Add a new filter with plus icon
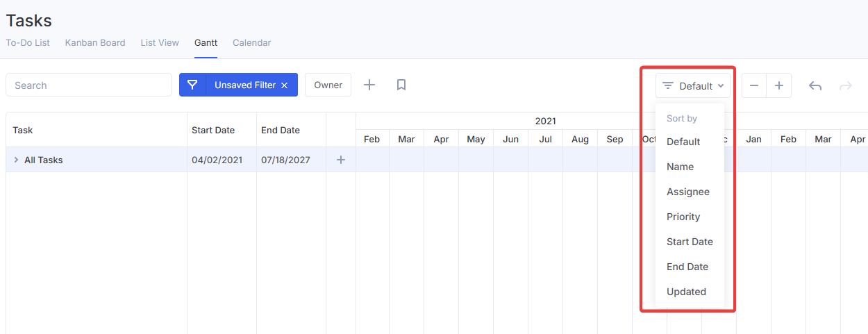 pyautogui.click(x=369, y=85)
